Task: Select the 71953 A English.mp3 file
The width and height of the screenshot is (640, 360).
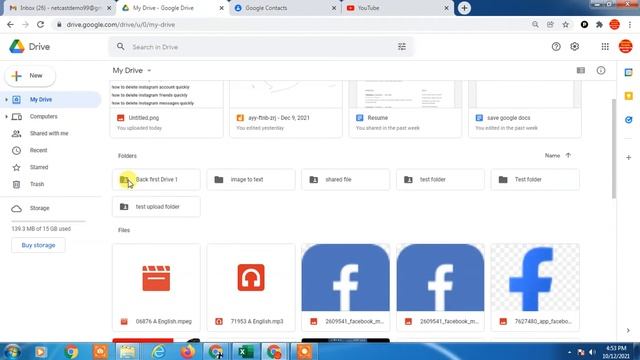Action: click(251, 287)
